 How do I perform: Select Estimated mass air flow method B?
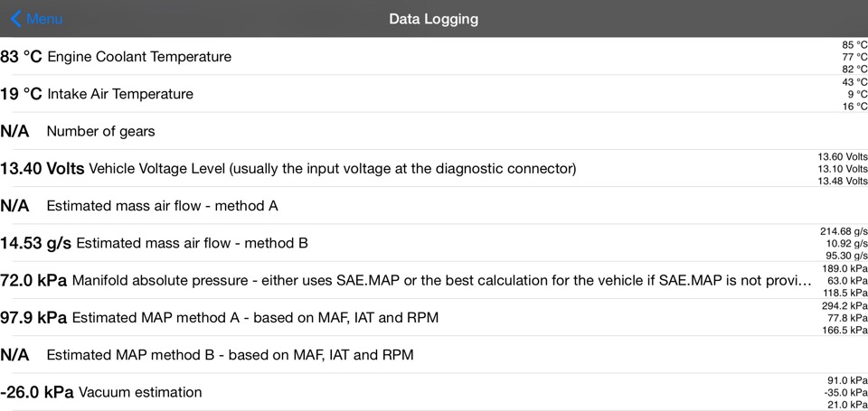pyautogui.click(x=192, y=243)
